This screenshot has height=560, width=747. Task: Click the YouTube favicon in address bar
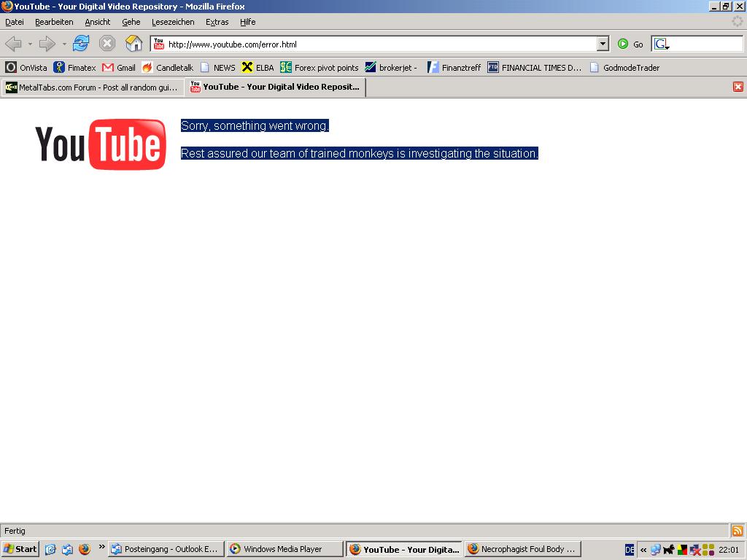158,44
